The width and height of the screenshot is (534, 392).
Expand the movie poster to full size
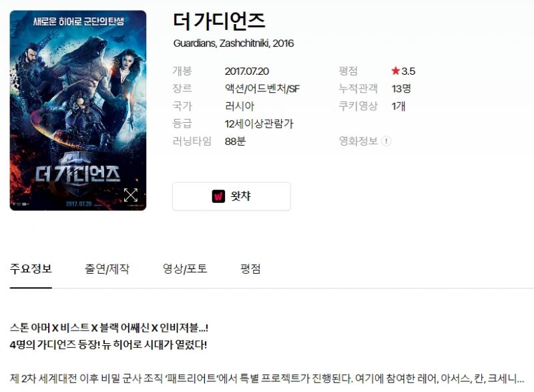(x=131, y=195)
